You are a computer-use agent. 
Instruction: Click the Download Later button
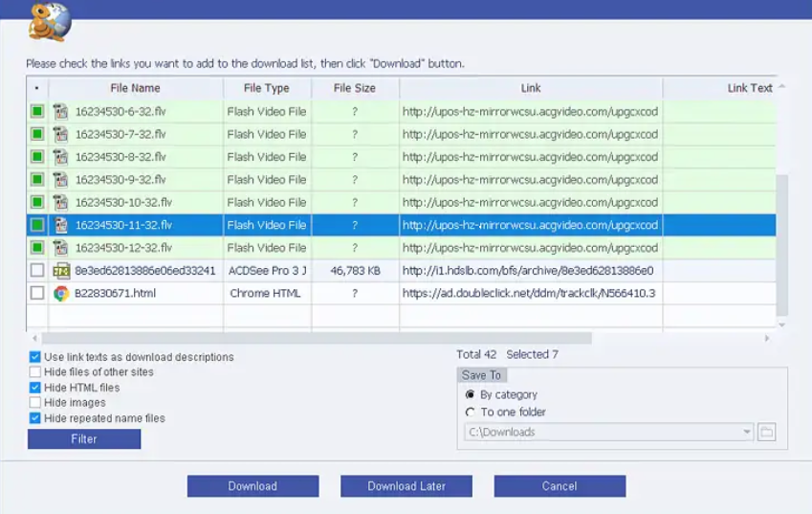point(406,486)
